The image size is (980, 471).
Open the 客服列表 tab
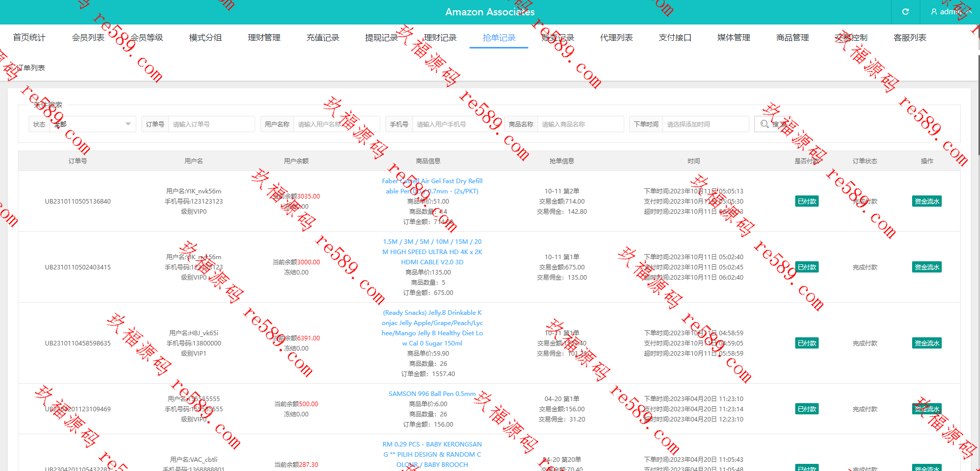[910, 38]
